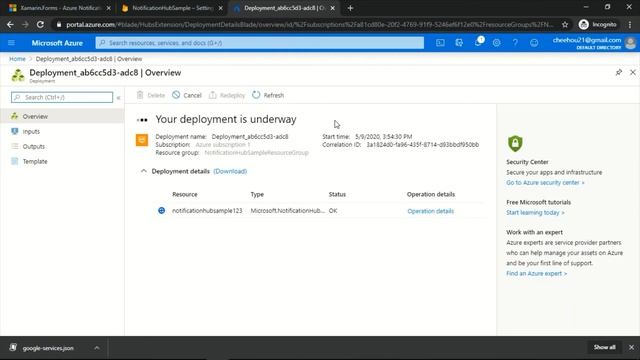
Task: Click Find an Azure expert link
Action: 537,273
